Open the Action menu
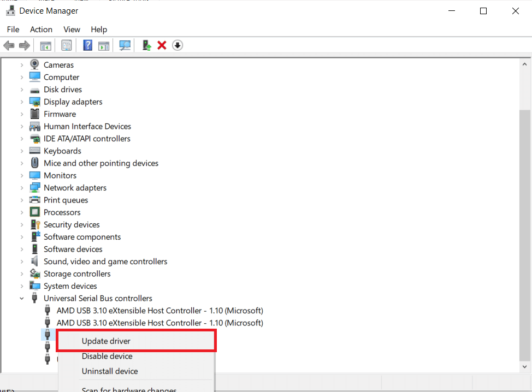The height and width of the screenshot is (392, 532). (x=41, y=29)
